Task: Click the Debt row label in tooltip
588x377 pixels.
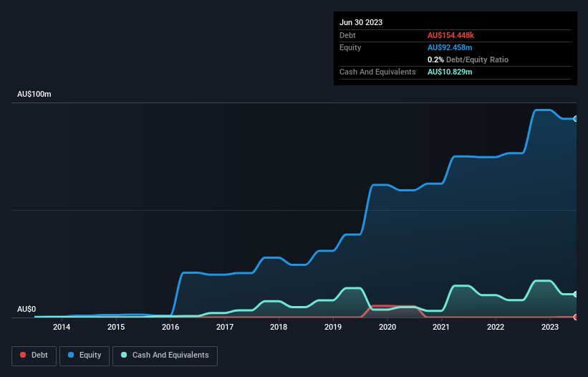Action: tap(347, 35)
